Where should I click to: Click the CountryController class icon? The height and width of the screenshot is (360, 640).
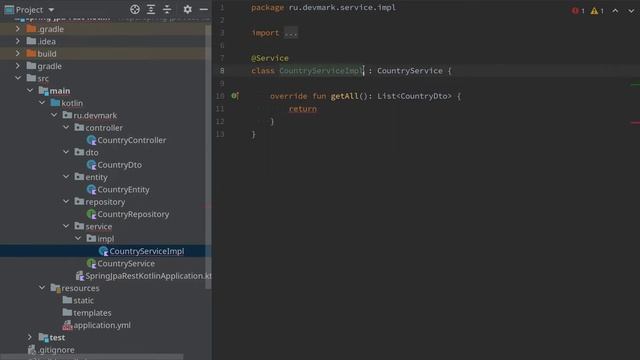coord(91,140)
